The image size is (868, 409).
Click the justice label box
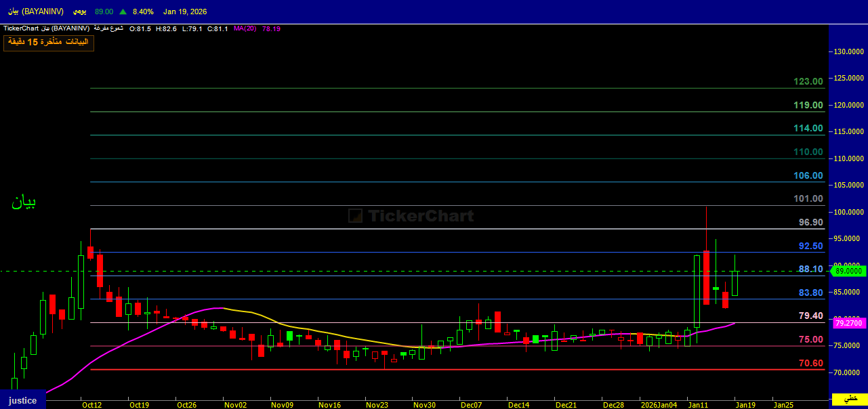pyautogui.click(x=22, y=400)
